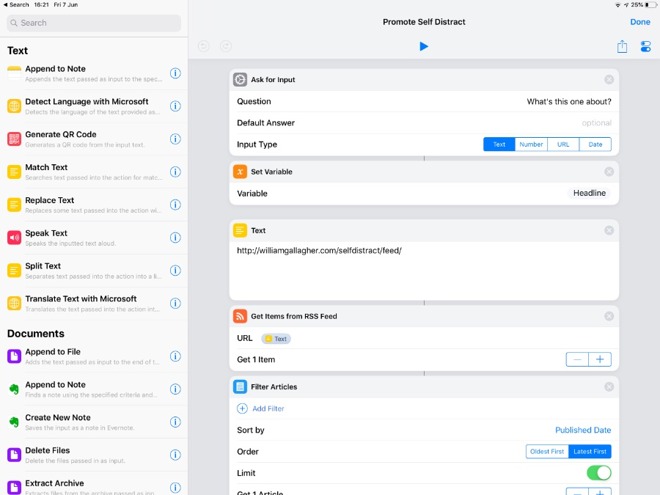Show info for Match Text
Image resolution: width=660 pixels, height=495 pixels.
click(x=176, y=172)
